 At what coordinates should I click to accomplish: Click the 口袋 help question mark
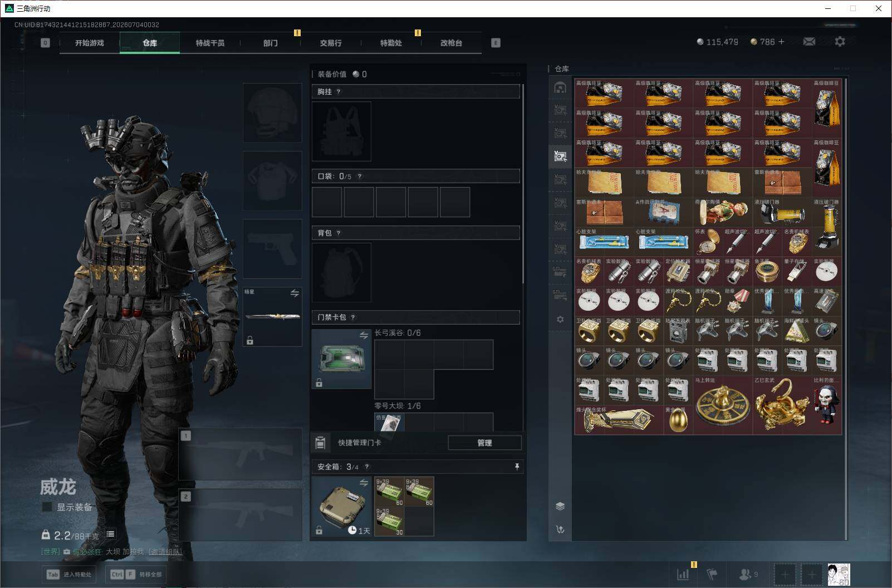pos(359,177)
